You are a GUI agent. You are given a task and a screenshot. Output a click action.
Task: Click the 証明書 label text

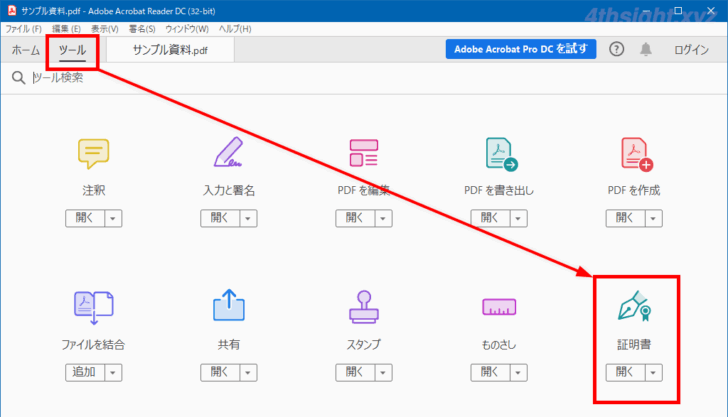click(x=634, y=345)
